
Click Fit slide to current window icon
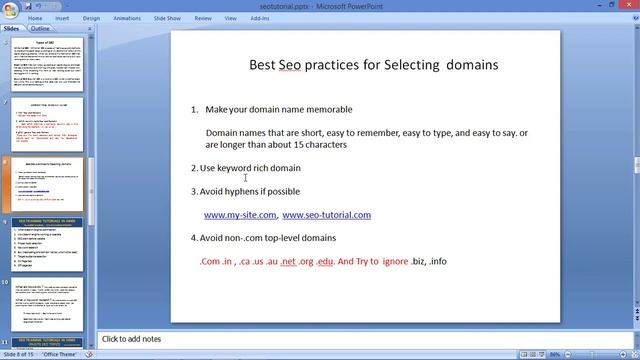(x=634, y=354)
